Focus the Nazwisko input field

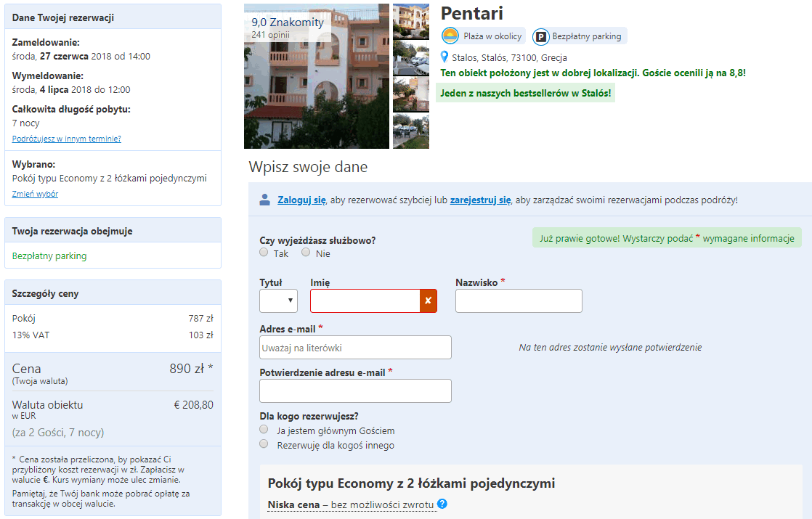pos(519,301)
